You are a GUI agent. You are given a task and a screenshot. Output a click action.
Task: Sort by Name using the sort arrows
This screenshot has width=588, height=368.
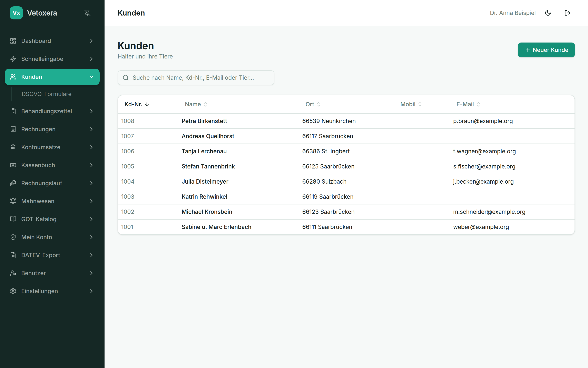coord(205,104)
